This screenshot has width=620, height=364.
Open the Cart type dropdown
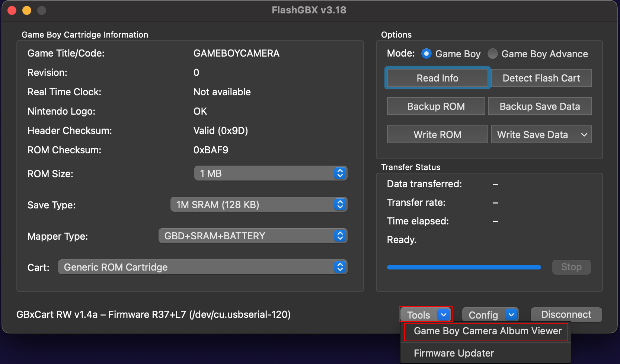(x=202, y=267)
